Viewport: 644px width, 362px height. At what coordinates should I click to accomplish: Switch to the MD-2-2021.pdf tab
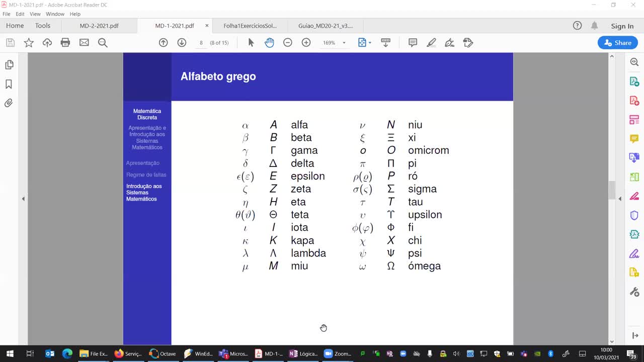click(99, 26)
